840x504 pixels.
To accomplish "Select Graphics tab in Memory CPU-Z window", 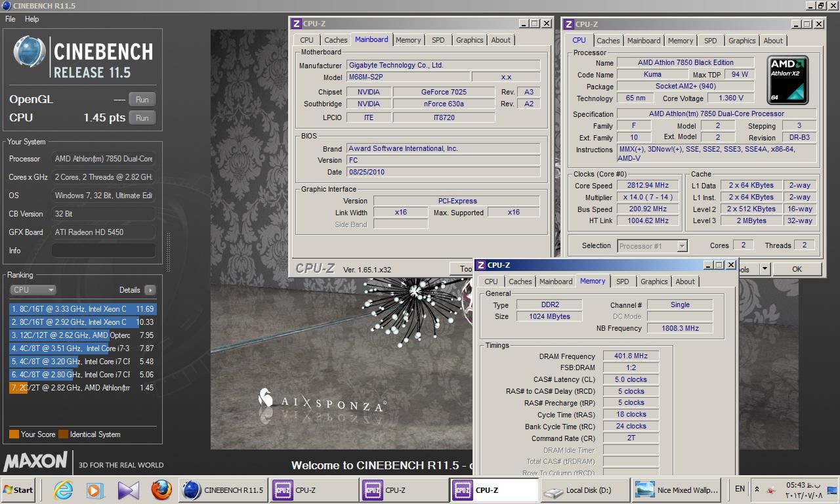I will click(654, 282).
